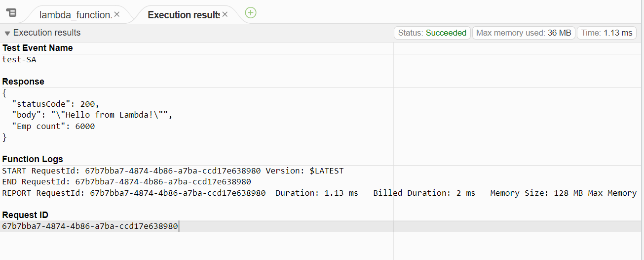644x260 pixels.
Task: Click the tab list icon at top left
Action: pos(11,13)
